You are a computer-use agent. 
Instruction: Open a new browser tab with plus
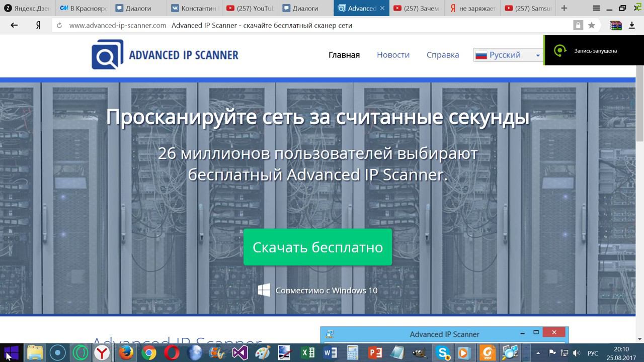[564, 8]
